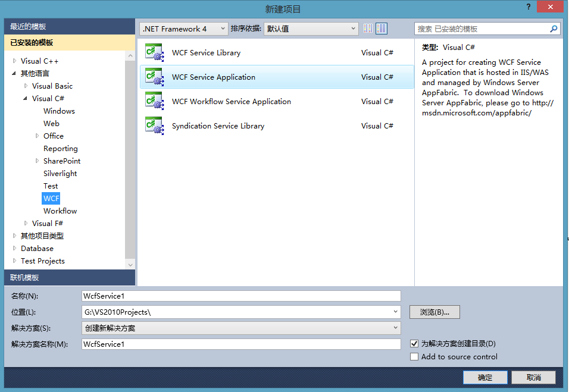Open the help question mark button
The height and width of the screenshot is (392, 569).
529,7
